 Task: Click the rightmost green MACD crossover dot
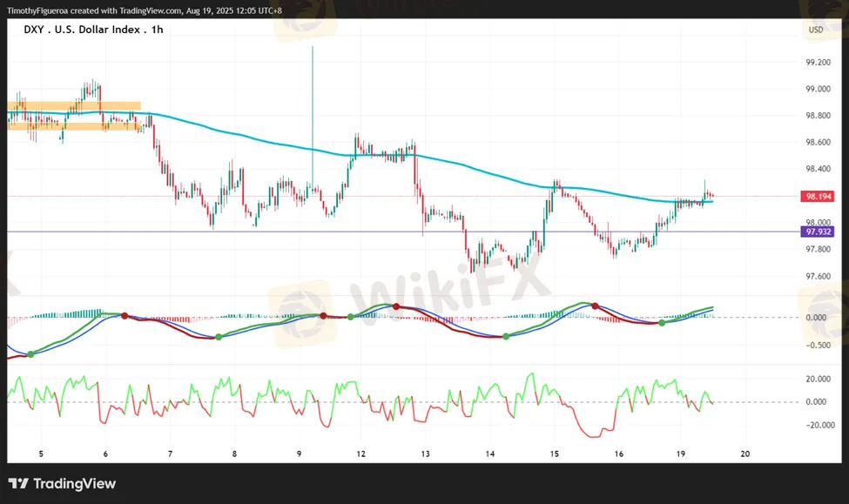point(662,323)
